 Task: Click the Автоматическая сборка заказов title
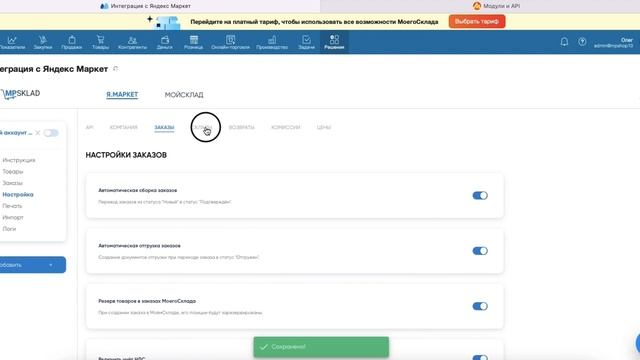click(x=138, y=190)
